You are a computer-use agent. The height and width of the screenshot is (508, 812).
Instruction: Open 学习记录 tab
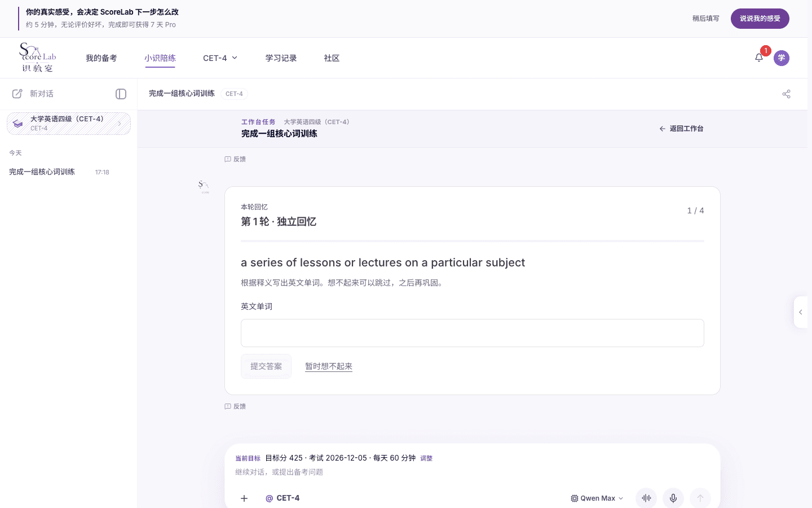tap(281, 58)
